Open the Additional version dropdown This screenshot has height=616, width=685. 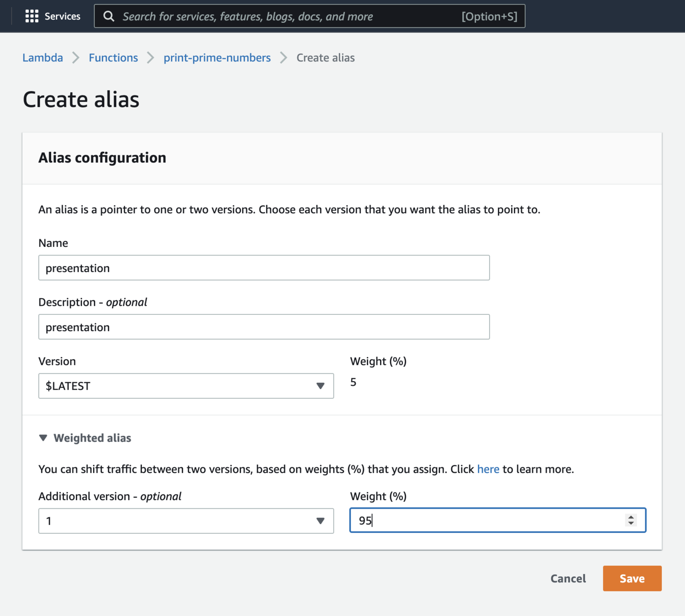[186, 521]
